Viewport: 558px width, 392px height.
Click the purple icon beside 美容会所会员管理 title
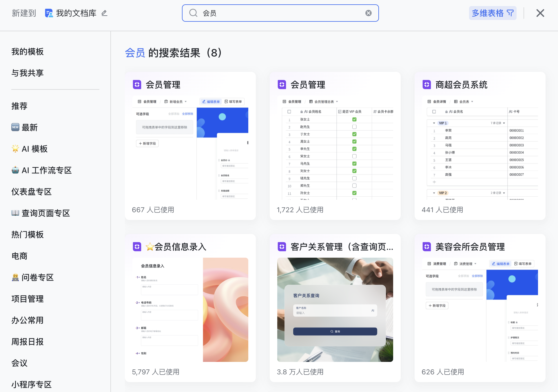[x=427, y=247]
